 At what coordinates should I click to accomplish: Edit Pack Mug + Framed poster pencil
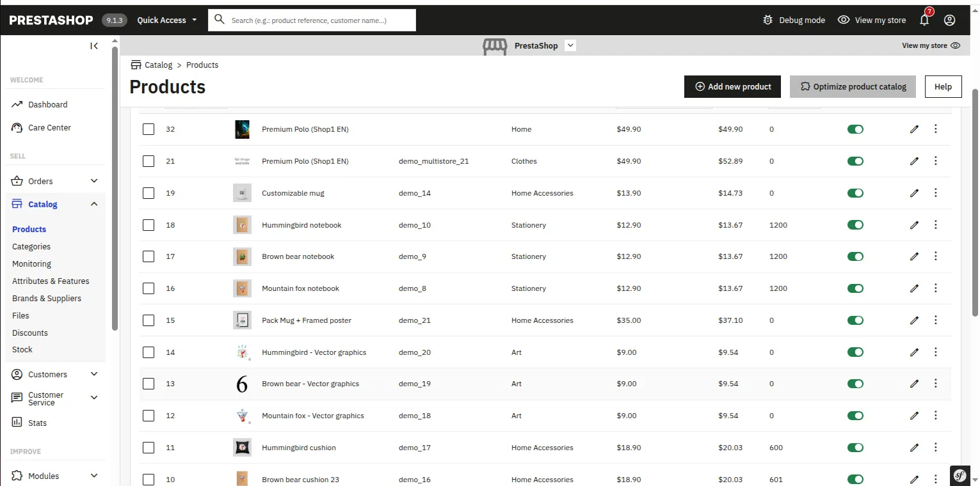click(x=914, y=320)
